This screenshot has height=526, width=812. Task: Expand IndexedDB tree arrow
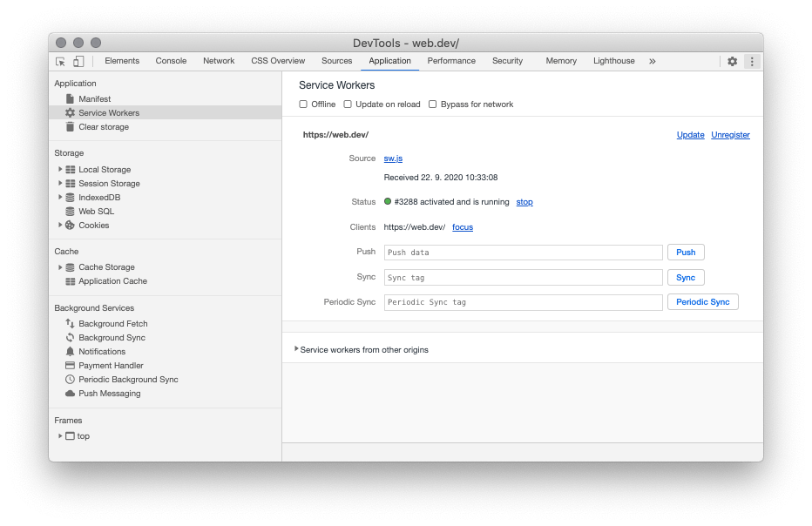click(x=60, y=197)
